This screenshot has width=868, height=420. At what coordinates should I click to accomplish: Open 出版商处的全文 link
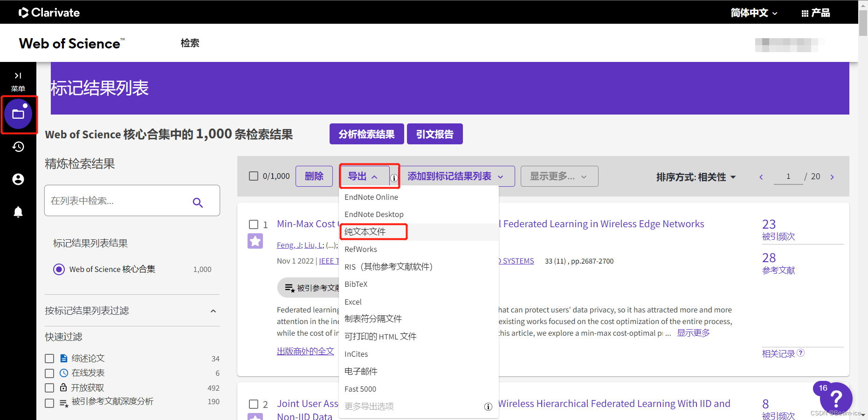pyautogui.click(x=305, y=351)
